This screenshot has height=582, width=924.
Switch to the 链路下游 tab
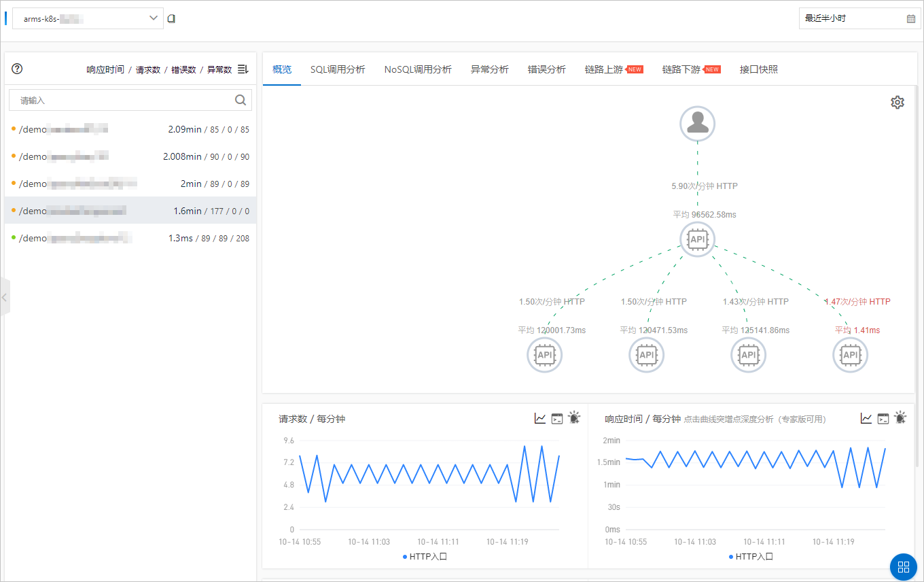(691, 69)
